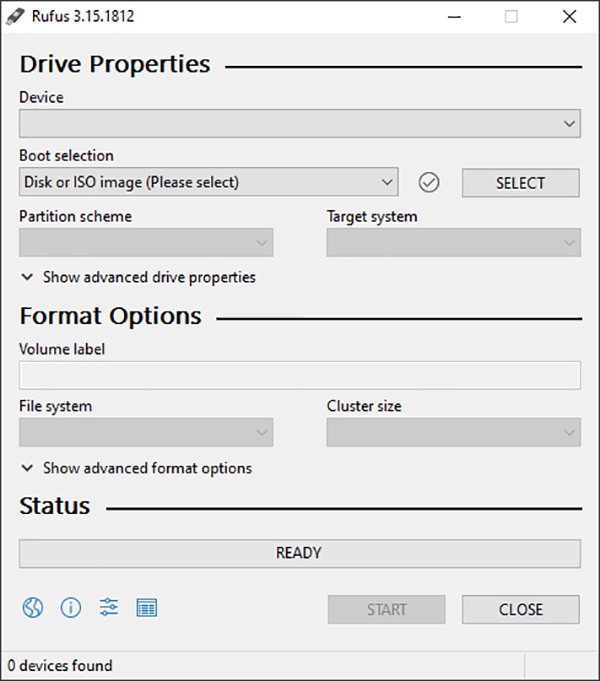
Task: Click the READY progress bar
Action: pyautogui.click(x=300, y=553)
